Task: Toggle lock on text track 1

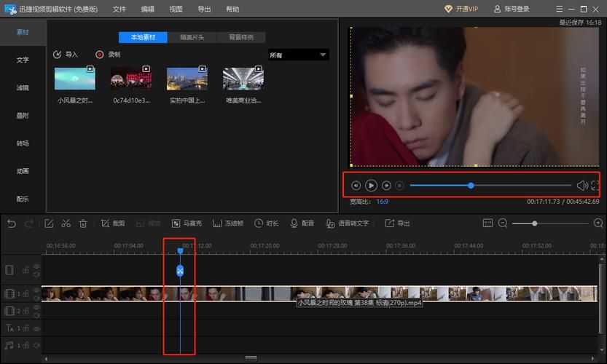Action: [26, 328]
